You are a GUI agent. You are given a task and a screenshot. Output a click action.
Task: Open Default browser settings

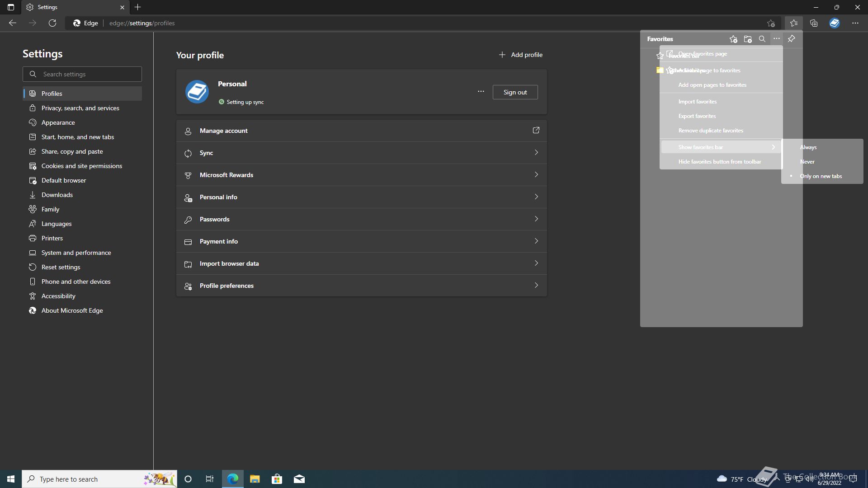tap(82, 180)
